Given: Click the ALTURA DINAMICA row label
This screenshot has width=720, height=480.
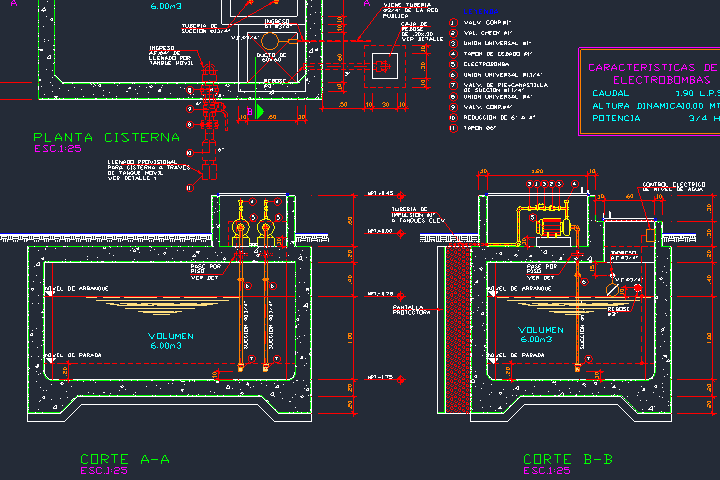Looking at the screenshot, I should click(x=637, y=106).
